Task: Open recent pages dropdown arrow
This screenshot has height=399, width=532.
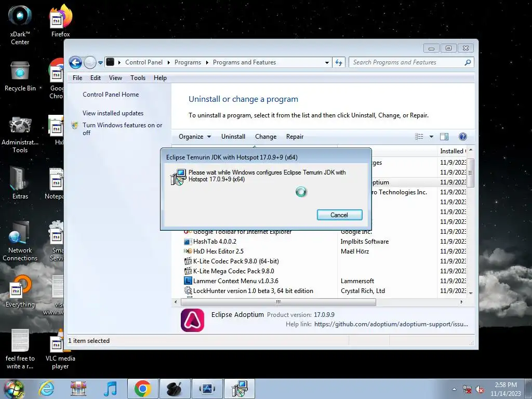Action: click(x=100, y=62)
